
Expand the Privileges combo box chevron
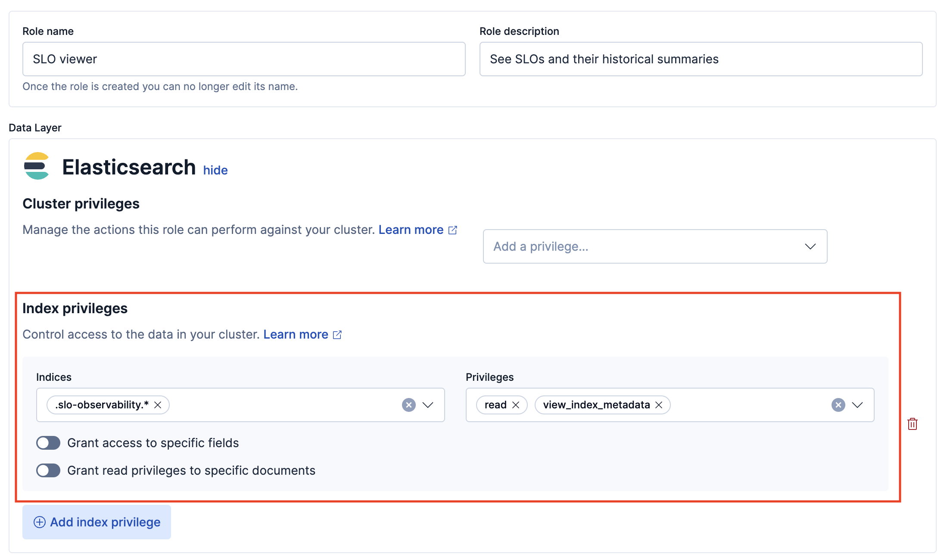point(857,405)
